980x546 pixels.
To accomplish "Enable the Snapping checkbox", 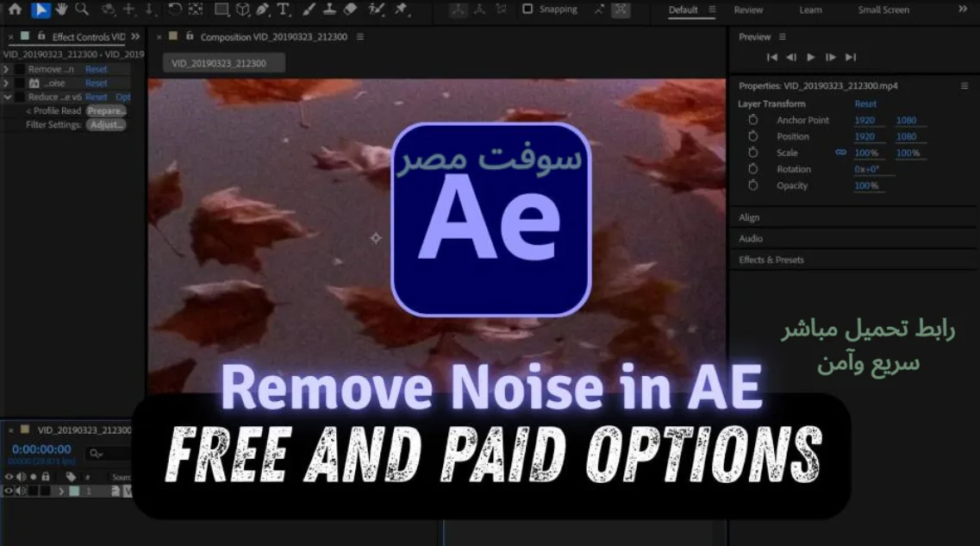I will (527, 9).
